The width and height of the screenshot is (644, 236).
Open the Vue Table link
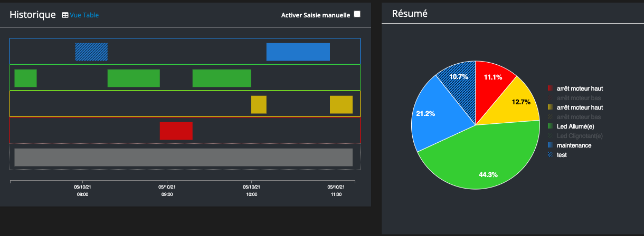pyautogui.click(x=84, y=15)
